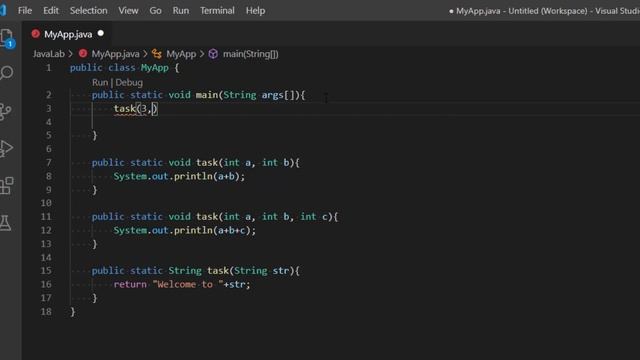Click line number 7 in the gutter
640x360 pixels.
point(49,162)
